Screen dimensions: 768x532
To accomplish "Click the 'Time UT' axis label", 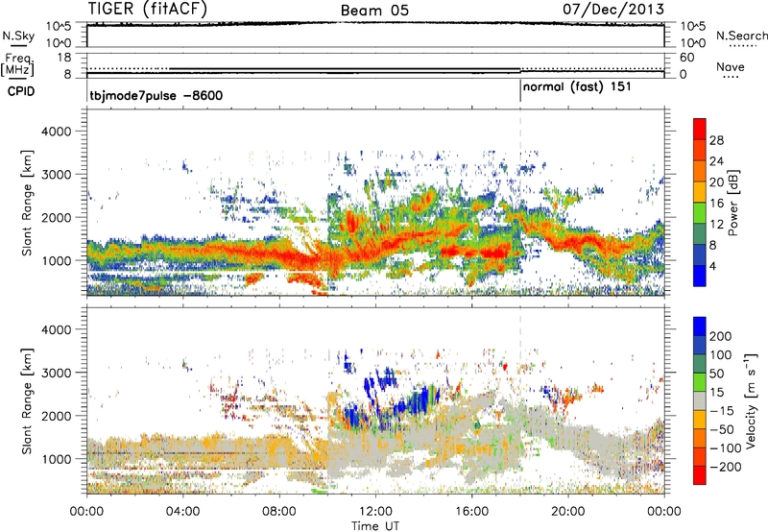I will tap(375, 526).
